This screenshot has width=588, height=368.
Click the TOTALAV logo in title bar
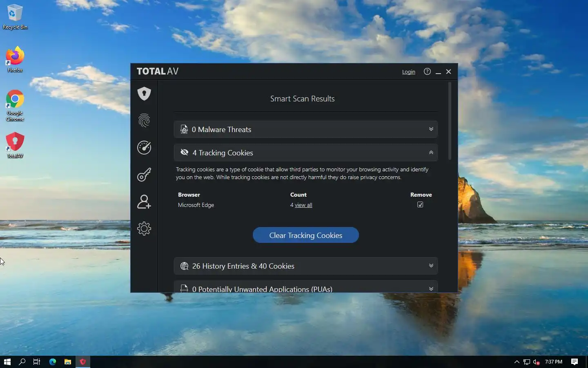(x=158, y=71)
